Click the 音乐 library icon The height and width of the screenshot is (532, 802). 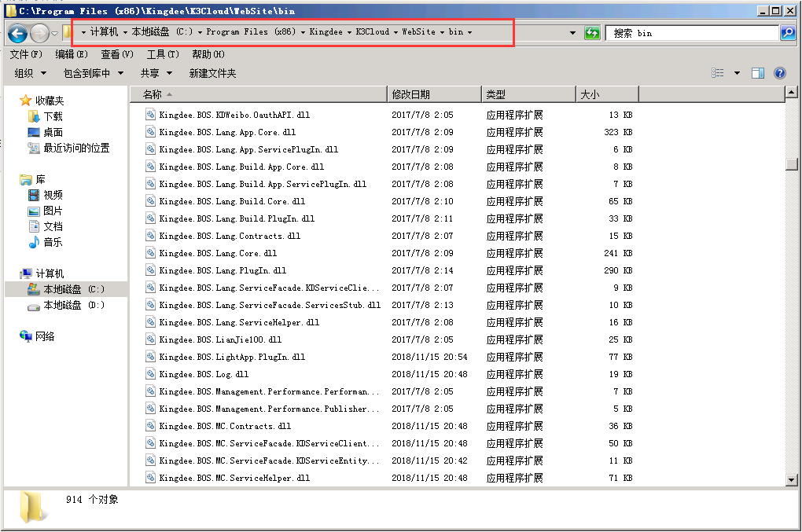click(x=33, y=242)
